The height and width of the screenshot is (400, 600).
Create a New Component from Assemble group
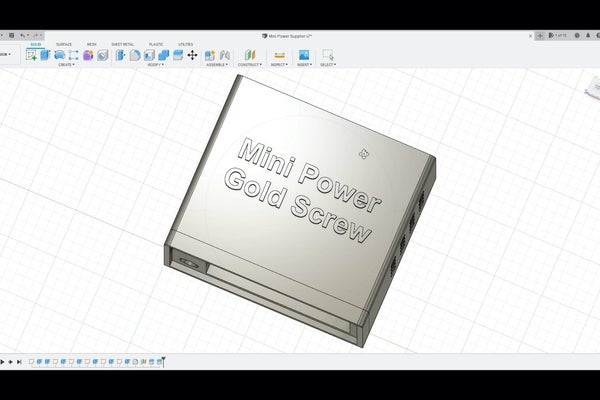pos(210,55)
